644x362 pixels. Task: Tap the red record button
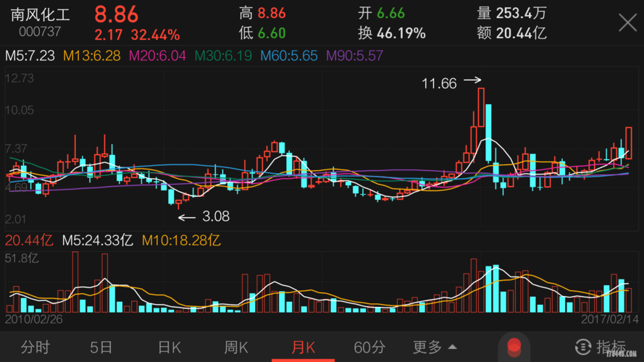(x=514, y=347)
